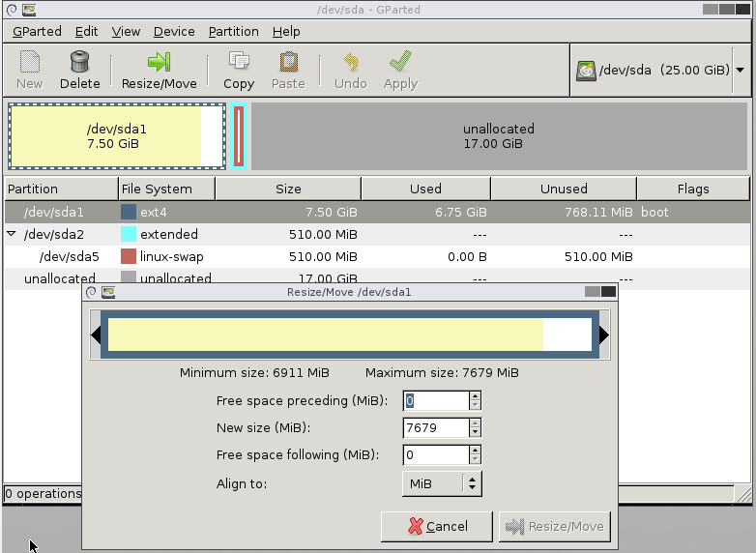
Task: Click the Used column header
Action: coord(425,189)
